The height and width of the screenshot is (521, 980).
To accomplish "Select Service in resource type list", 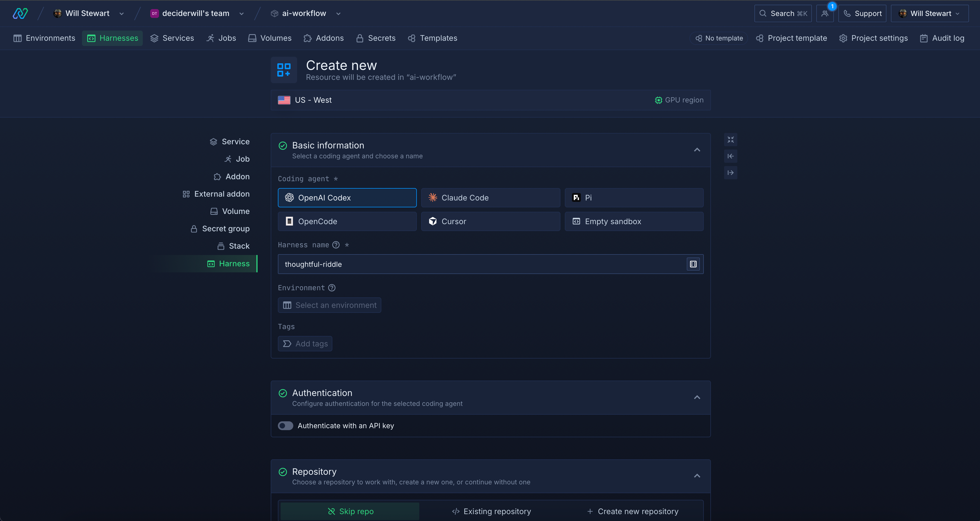I will pos(229,142).
